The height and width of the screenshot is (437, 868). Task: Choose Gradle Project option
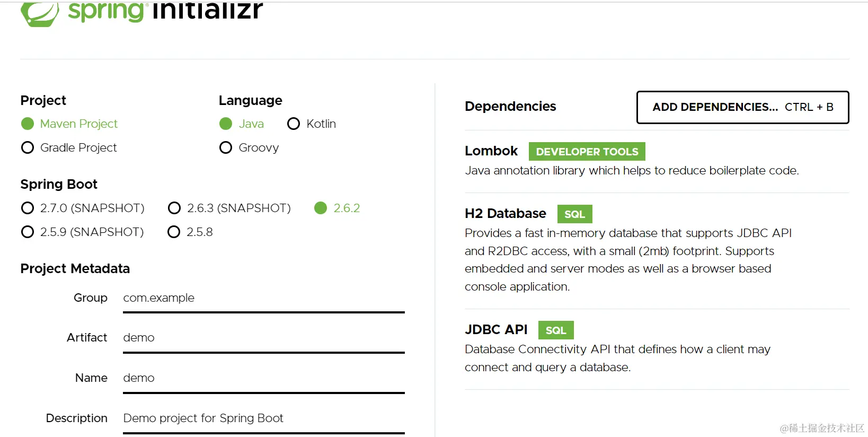point(28,147)
